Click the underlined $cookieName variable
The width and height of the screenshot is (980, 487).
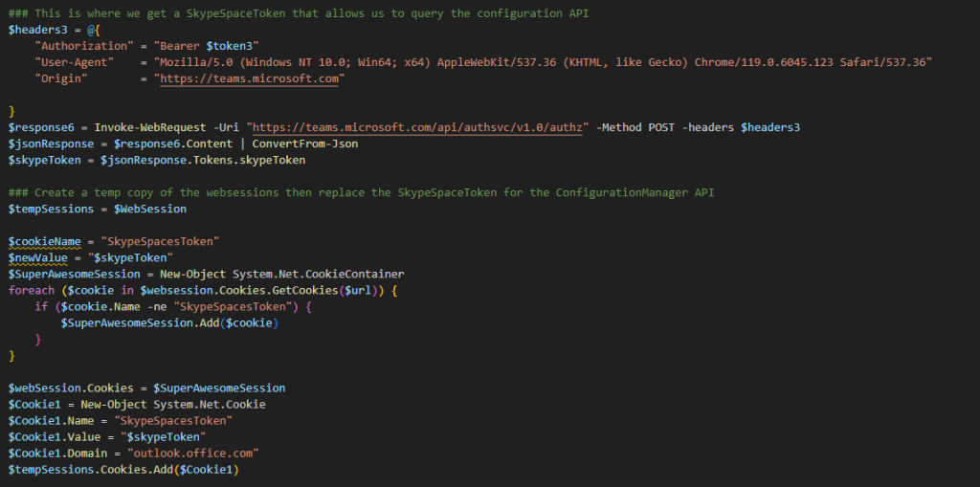[x=44, y=241]
